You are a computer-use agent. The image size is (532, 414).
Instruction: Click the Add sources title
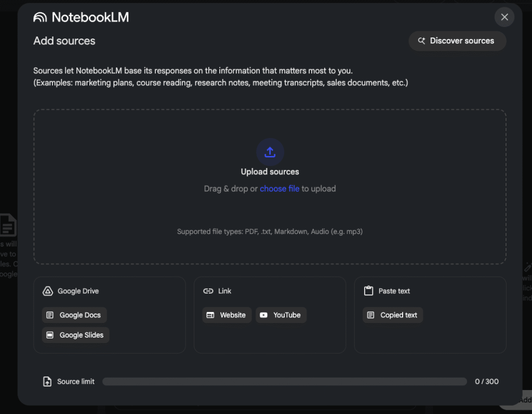pos(64,41)
